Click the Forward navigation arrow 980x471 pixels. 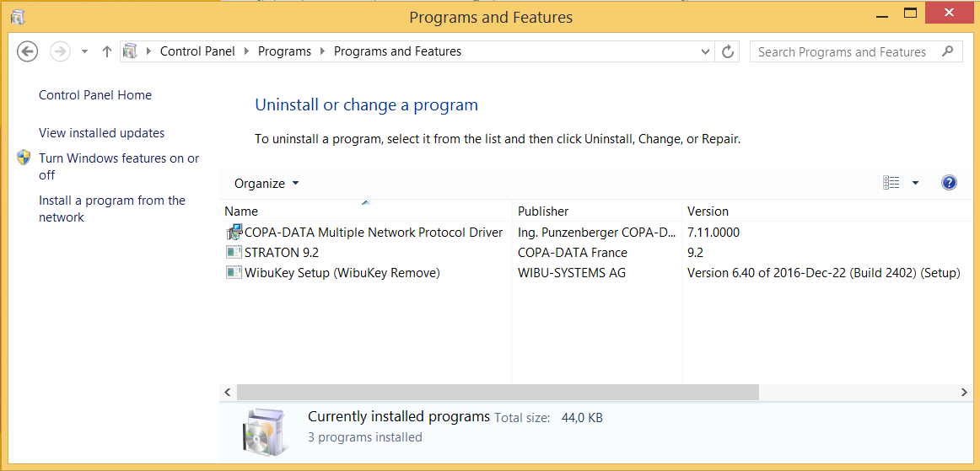60,51
